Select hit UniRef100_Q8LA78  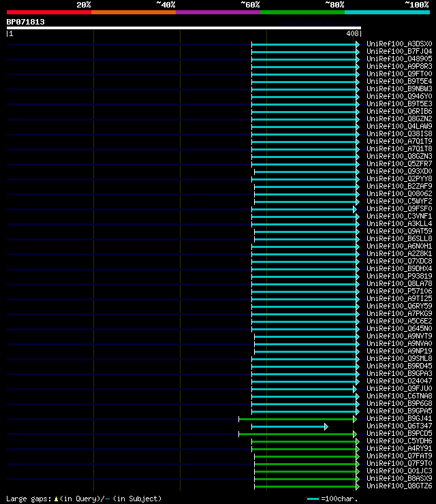tap(399, 284)
